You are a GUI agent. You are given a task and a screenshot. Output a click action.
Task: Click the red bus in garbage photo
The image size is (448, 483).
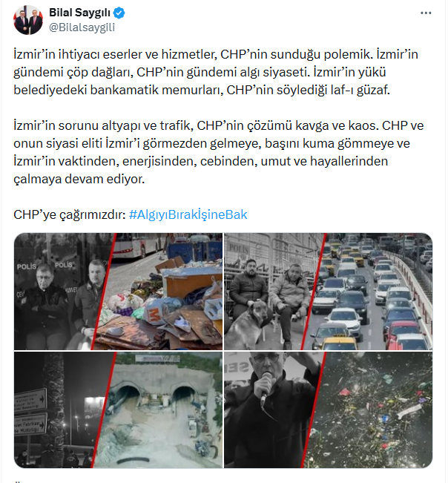(x=136, y=246)
